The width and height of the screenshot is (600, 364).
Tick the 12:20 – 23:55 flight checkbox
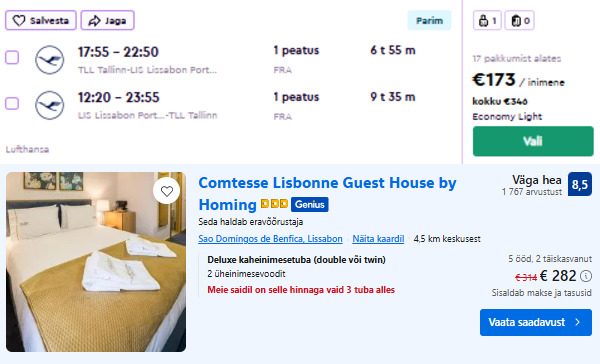tap(12, 103)
